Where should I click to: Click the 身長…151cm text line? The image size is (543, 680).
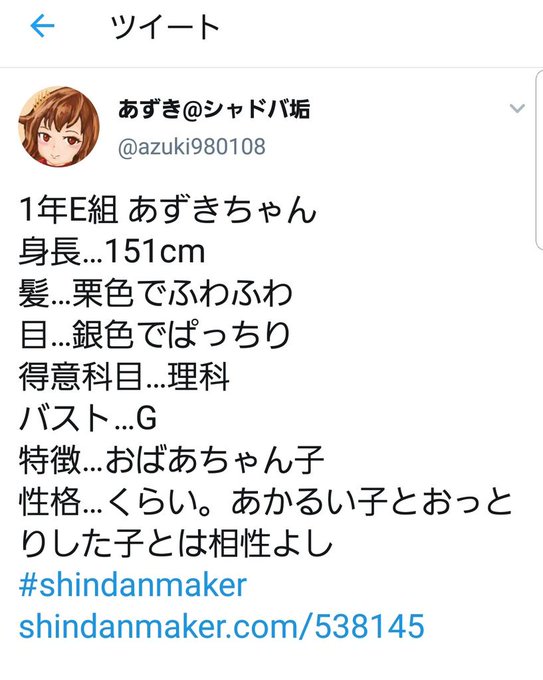click(x=112, y=251)
